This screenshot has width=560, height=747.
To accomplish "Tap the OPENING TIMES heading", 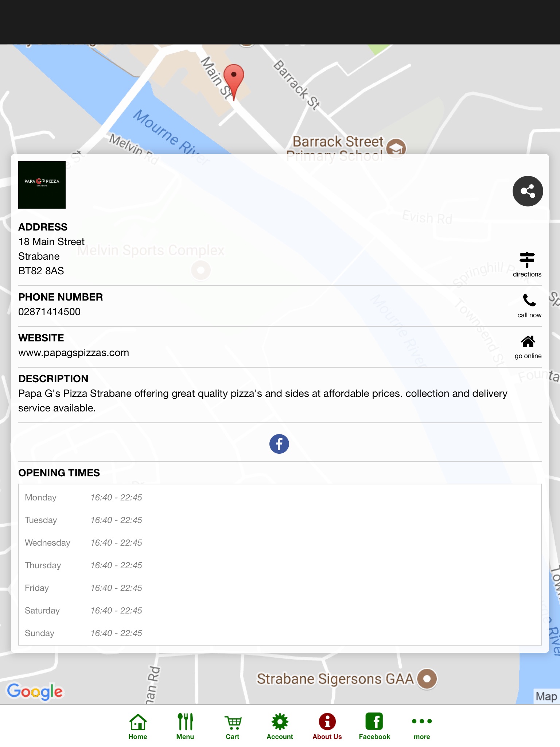I will (x=59, y=473).
